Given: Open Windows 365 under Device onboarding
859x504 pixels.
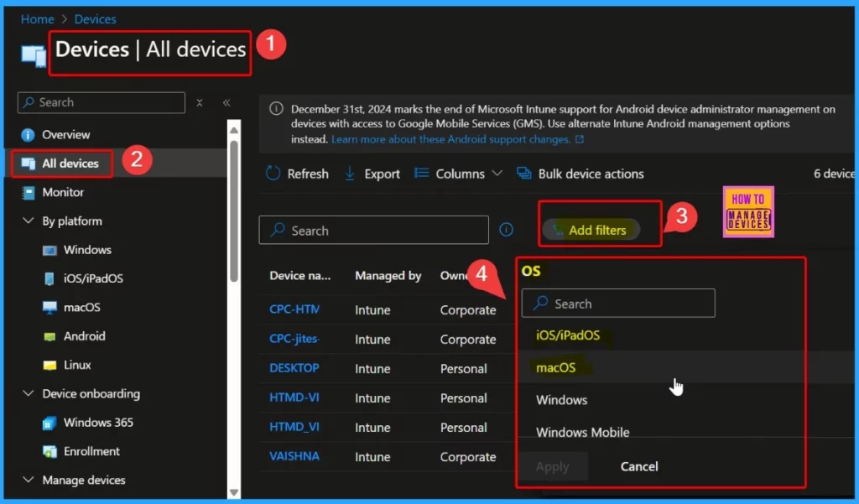Looking at the screenshot, I should click(x=98, y=423).
